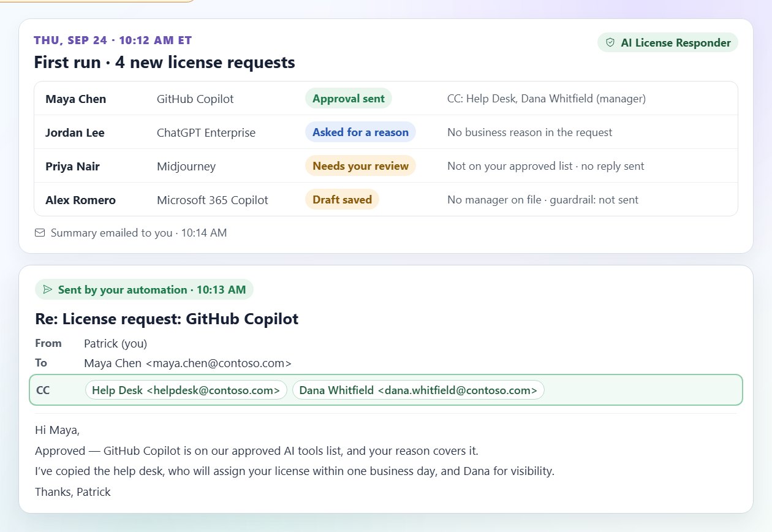Click the note No business reason in the request

[x=530, y=132]
